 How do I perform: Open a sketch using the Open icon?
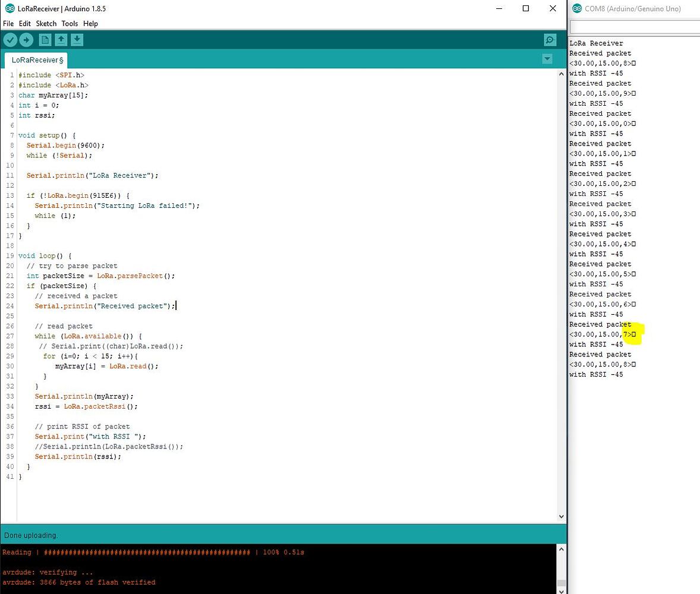(x=61, y=40)
